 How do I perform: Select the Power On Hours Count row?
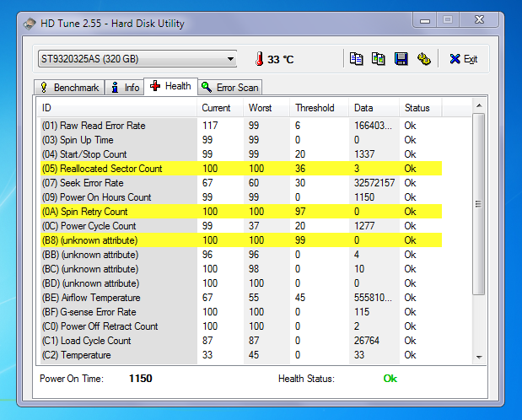point(241,197)
